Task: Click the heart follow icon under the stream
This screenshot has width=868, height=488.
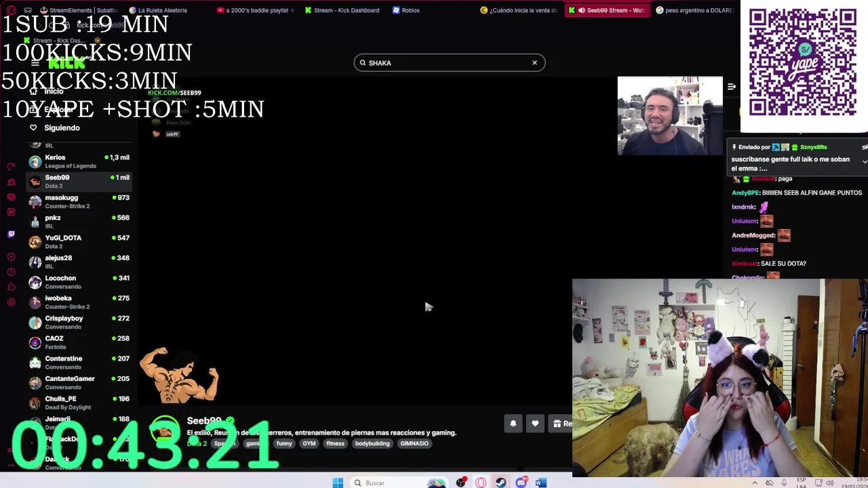Action: (x=535, y=424)
